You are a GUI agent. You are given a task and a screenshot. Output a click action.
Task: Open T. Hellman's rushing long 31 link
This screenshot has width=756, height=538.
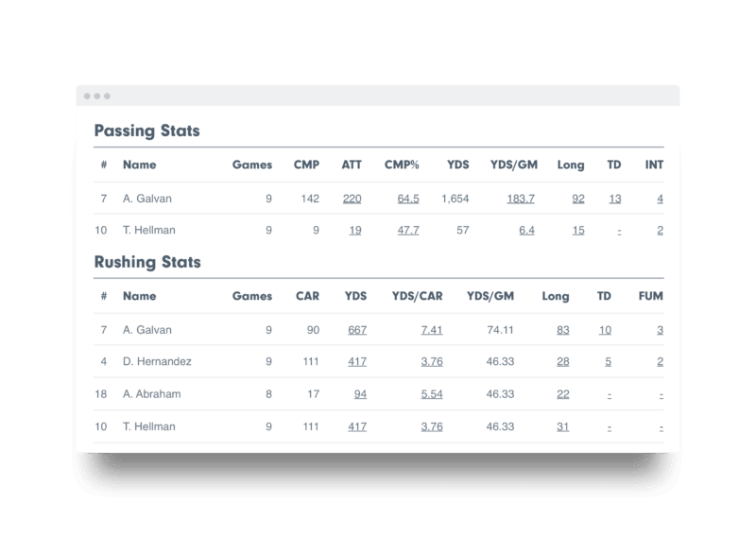tap(562, 426)
